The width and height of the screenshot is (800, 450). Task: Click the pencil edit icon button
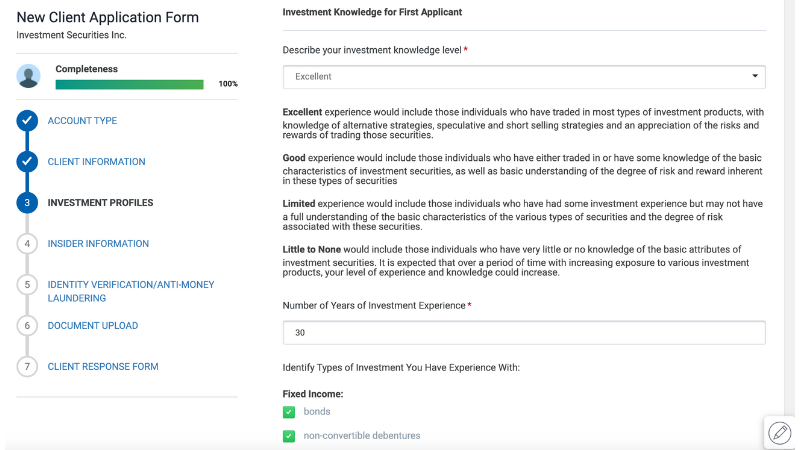[779, 432]
